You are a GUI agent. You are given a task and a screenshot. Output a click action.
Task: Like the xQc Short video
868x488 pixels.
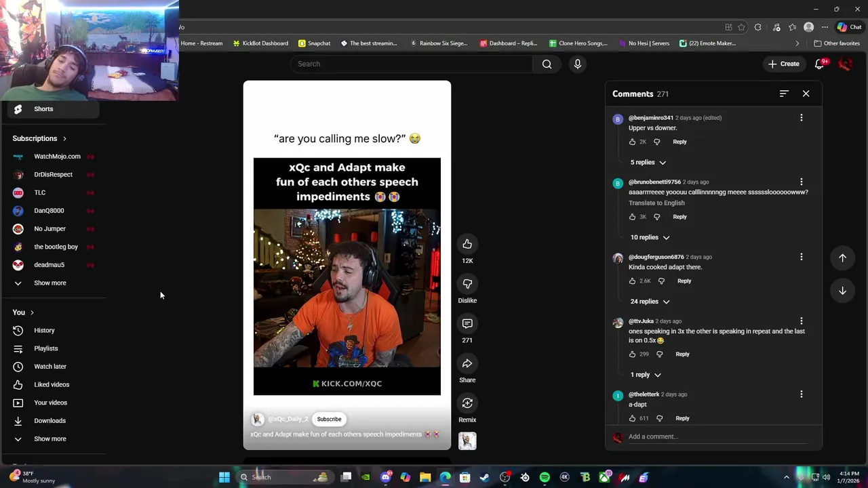[x=467, y=244]
